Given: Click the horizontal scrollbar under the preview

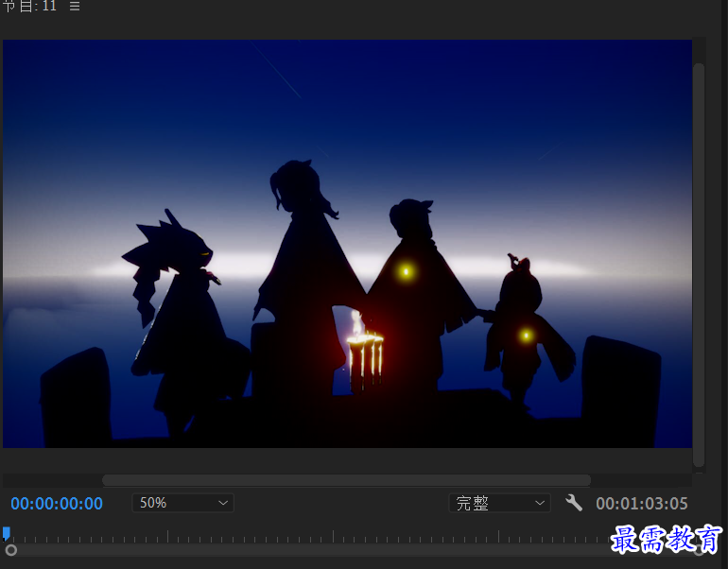Looking at the screenshot, I should coord(346,480).
